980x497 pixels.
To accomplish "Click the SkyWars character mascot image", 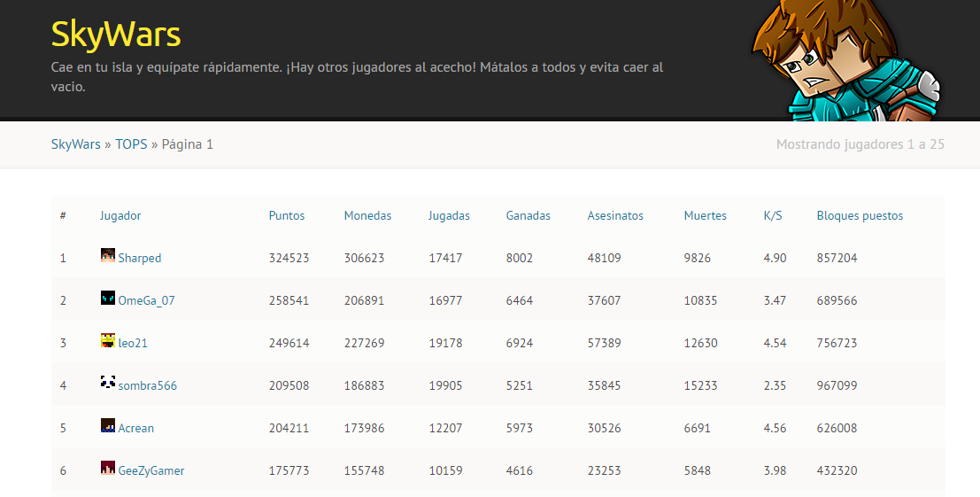I will pyautogui.click(x=845, y=60).
